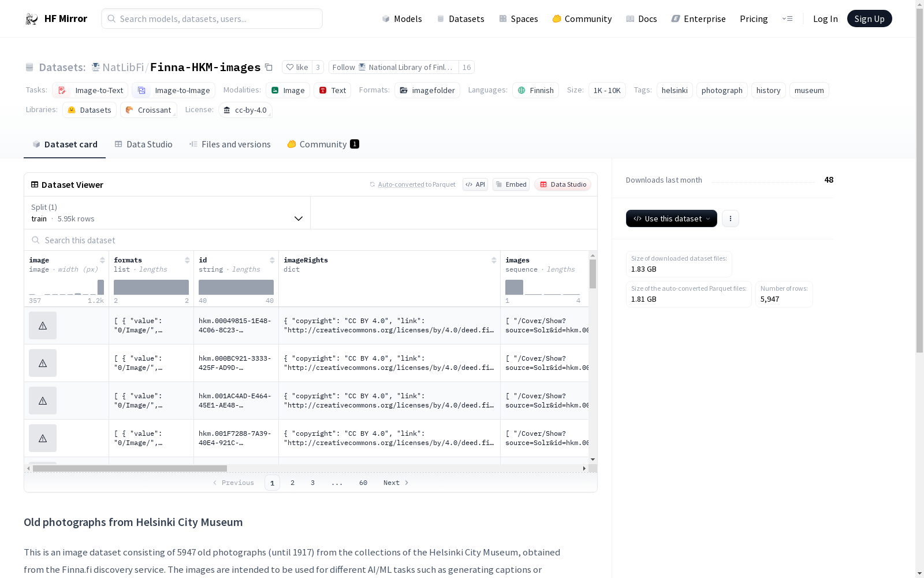The width and height of the screenshot is (924, 578).
Task: Focus the top search models input
Action: point(212,18)
